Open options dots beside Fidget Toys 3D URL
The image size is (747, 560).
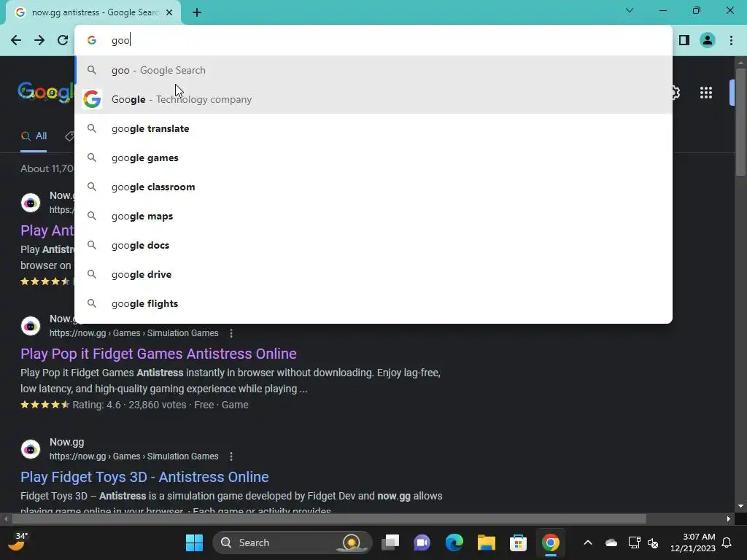click(231, 456)
